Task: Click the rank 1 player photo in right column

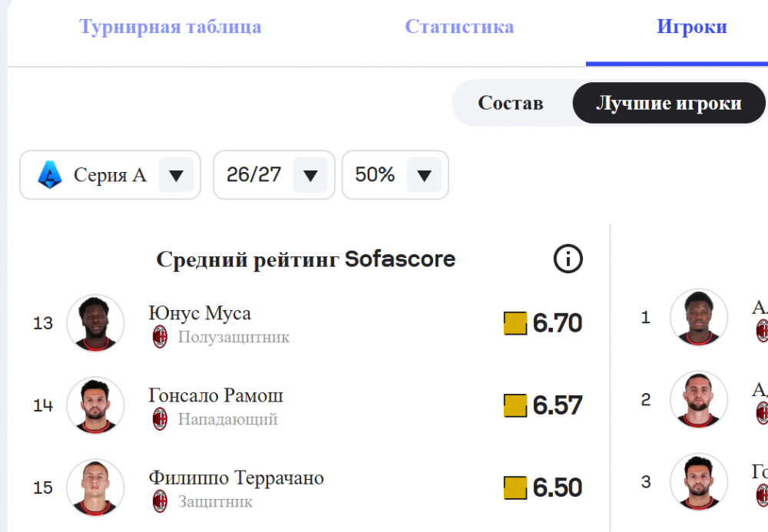Action: [698, 317]
